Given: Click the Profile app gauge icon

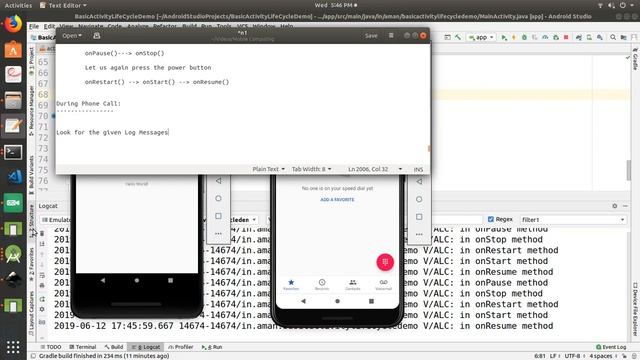Looking at the screenshot, I should point(545,37).
